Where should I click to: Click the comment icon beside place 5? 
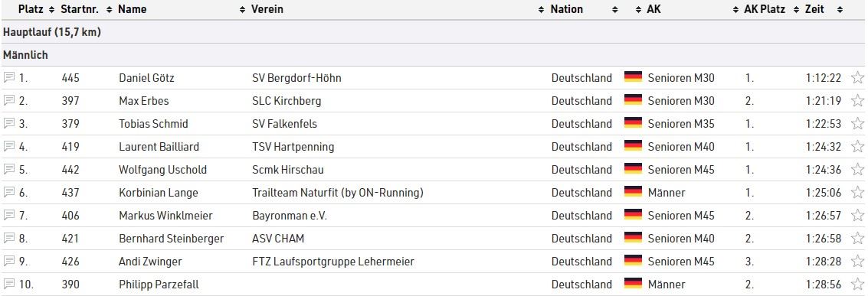[x=8, y=169]
